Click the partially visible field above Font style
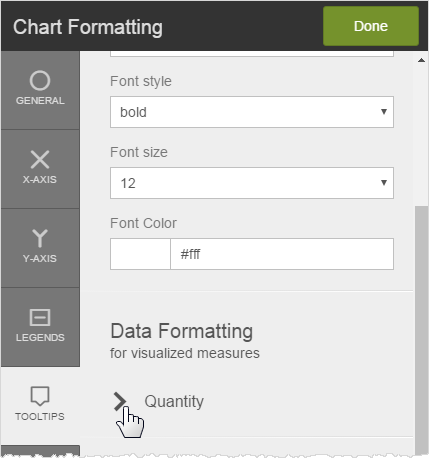429x459 pixels. (252, 54)
